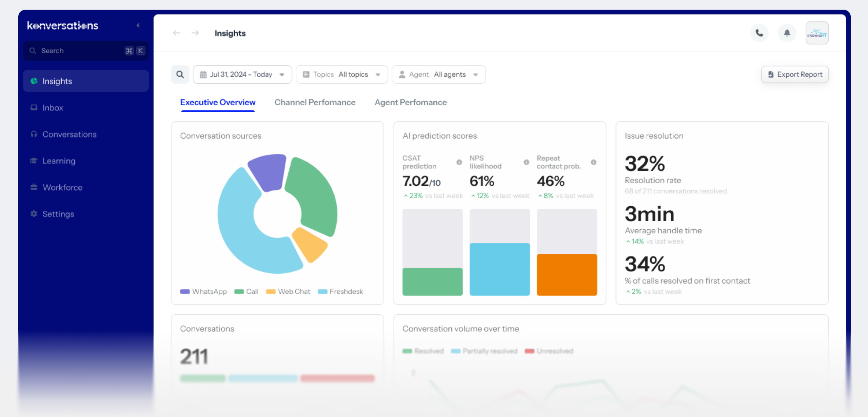
Task: Click the NPS likelihood info icon
Action: click(x=526, y=162)
